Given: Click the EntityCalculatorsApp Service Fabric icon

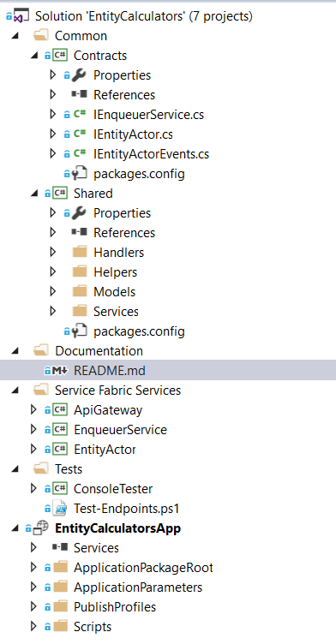Looking at the screenshot, I should coord(41,528).
